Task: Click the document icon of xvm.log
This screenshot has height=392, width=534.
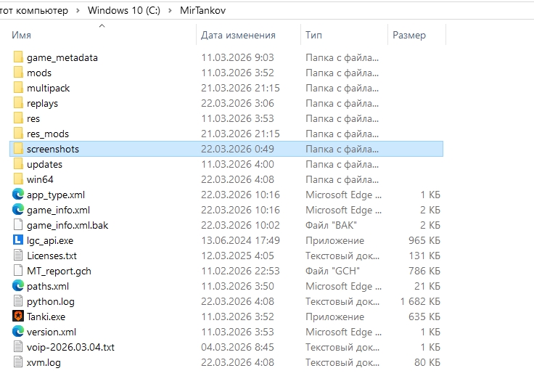Action: 18,362
